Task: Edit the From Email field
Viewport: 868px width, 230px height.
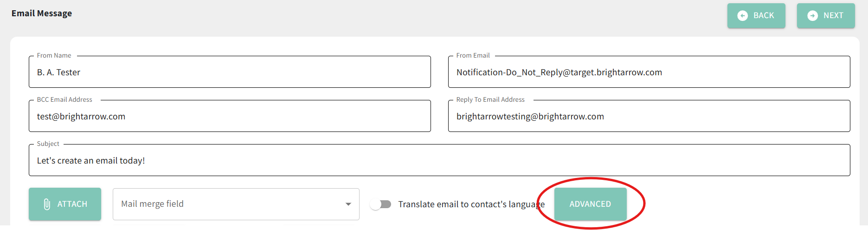Action: (649, 72)
